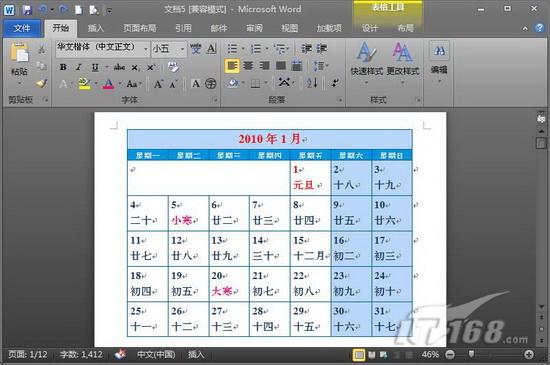
Task: Select the Format Painter brush icon
Action: tap(42, 83)
